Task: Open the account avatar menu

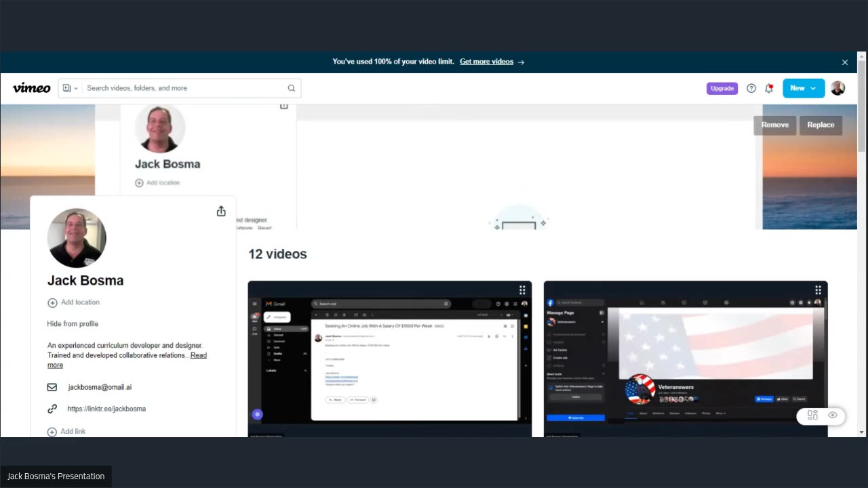Action: click(x=838, y=88)
